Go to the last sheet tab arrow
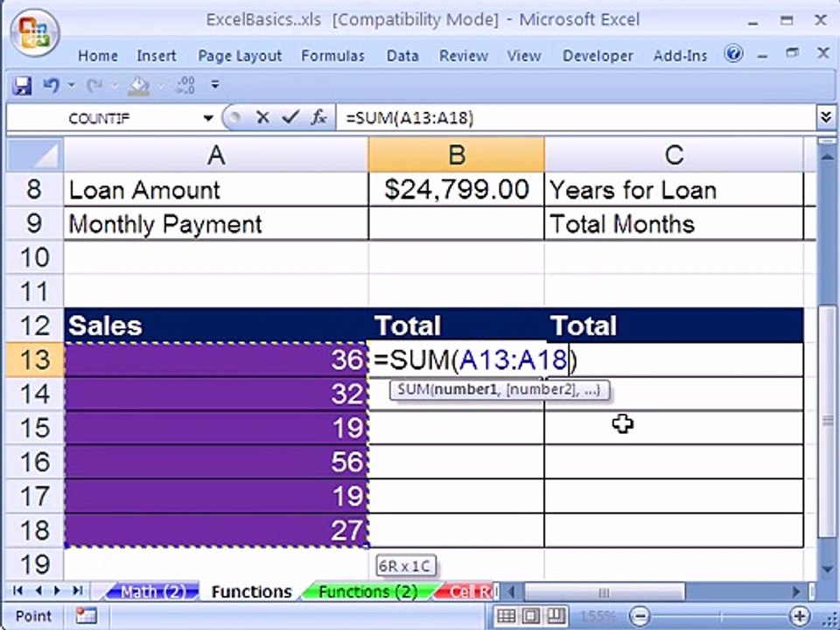 78,591
